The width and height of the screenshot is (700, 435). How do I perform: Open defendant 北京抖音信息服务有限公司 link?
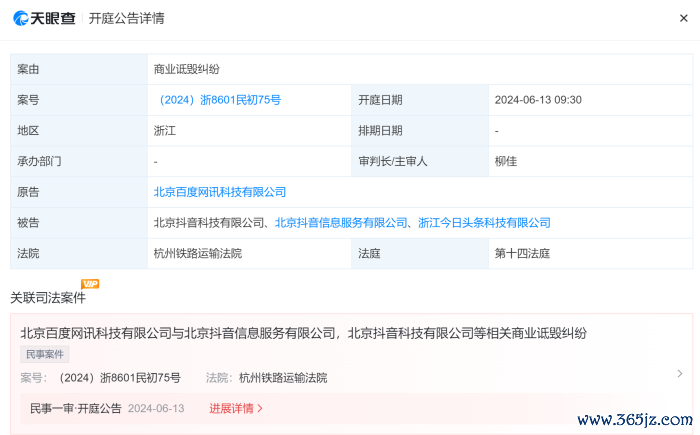(341, 223)
